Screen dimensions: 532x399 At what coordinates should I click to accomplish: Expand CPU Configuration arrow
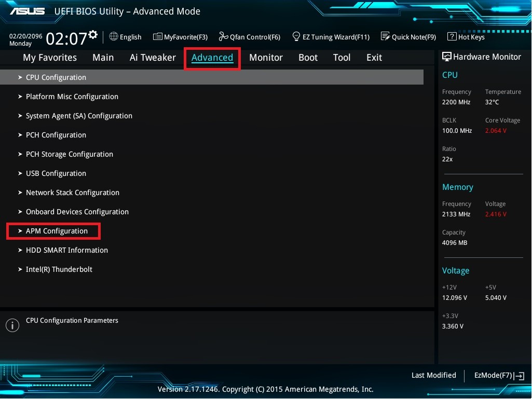[20, 77]
